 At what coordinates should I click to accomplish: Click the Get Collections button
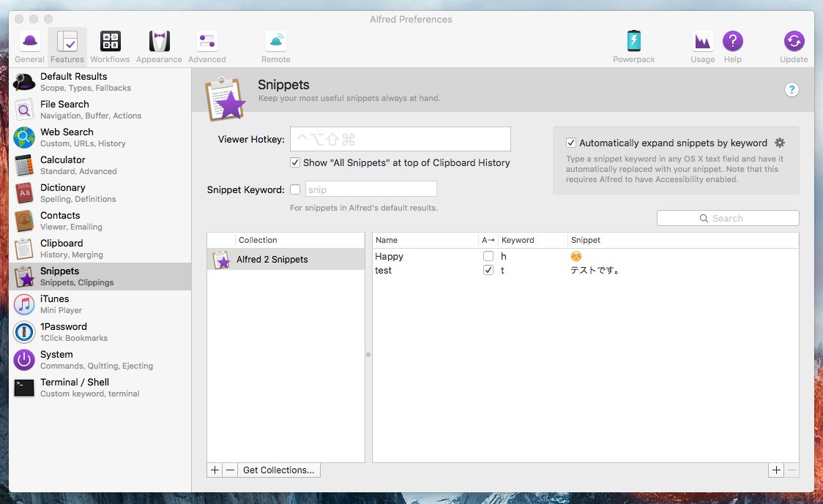(x=278, y=470)
